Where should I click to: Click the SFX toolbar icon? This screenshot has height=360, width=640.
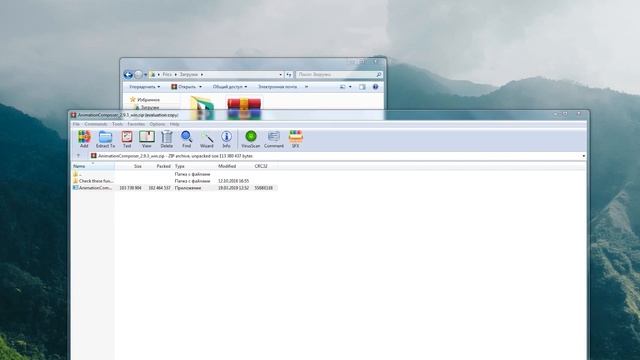point(296,139)
